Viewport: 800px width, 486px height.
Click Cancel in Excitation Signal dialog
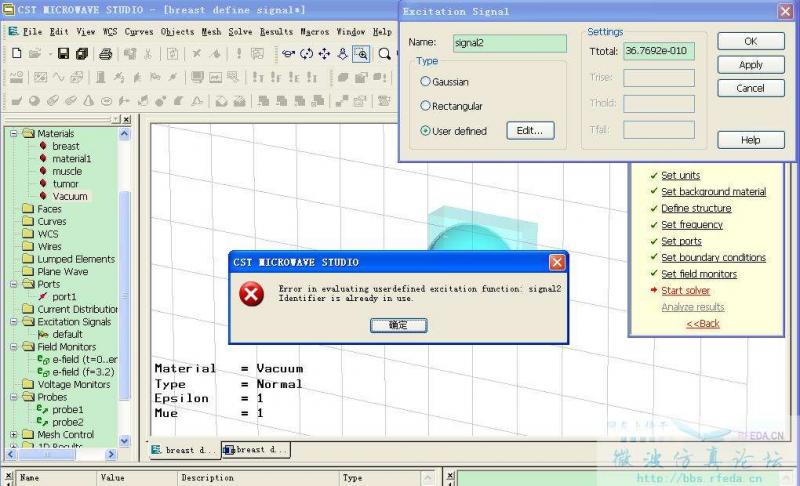click(751, 88)
